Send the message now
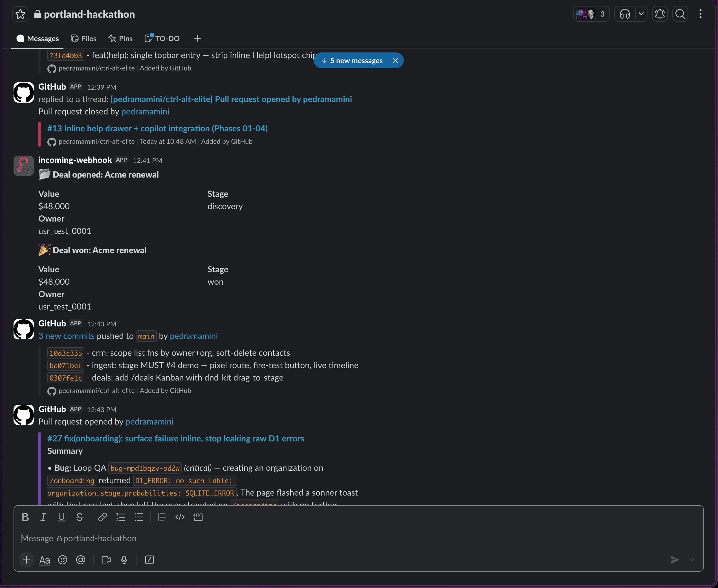 (x=675, y=560)
